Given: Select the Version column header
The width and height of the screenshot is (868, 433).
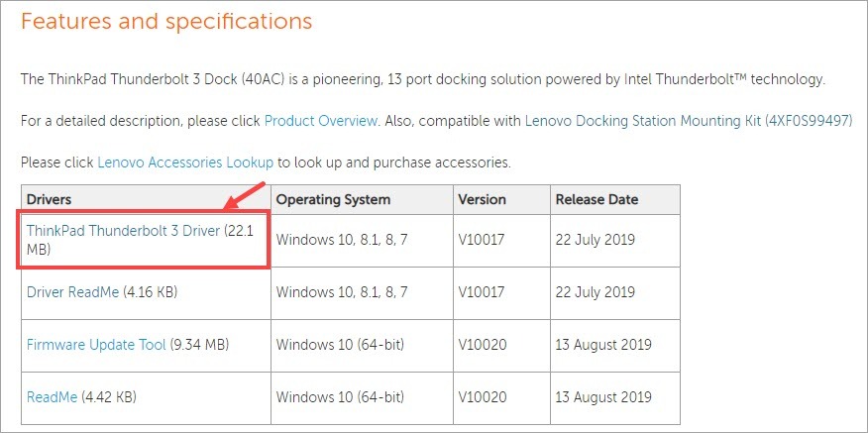Looking at the screenshot, I should [483, 199].
